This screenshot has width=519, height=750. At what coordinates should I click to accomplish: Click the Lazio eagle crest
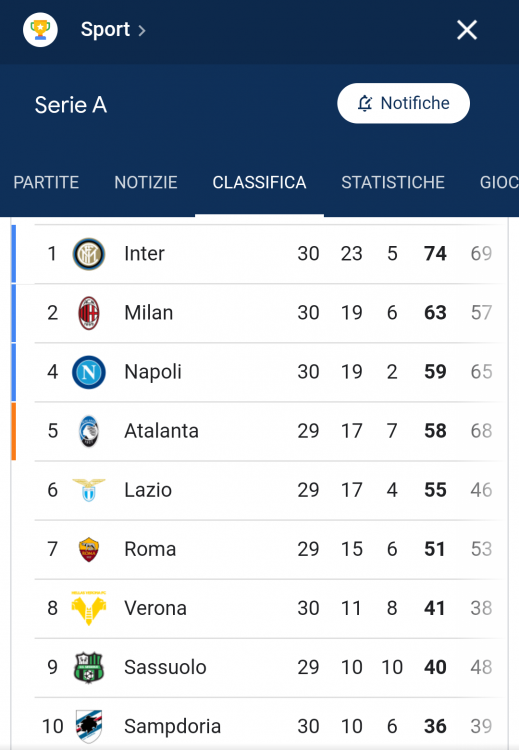(88, 490)
